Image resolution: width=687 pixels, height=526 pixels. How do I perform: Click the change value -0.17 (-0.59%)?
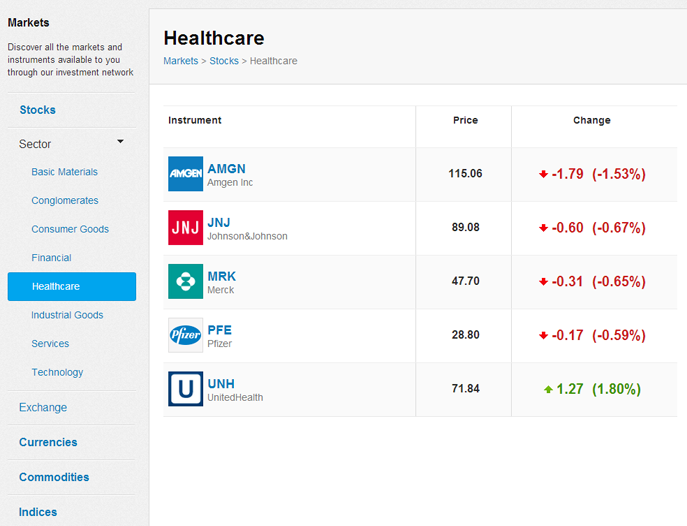[x=598, y=335]
